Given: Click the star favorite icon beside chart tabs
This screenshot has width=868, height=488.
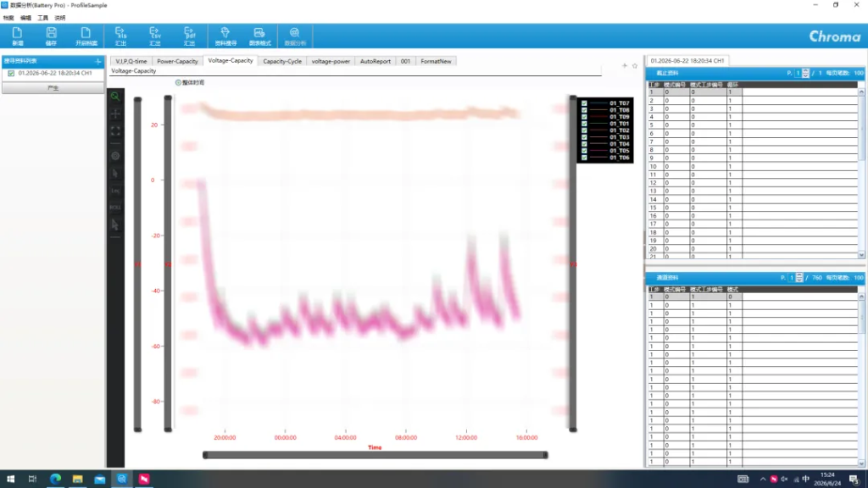Looking at the screenshot, I should 635,66.
